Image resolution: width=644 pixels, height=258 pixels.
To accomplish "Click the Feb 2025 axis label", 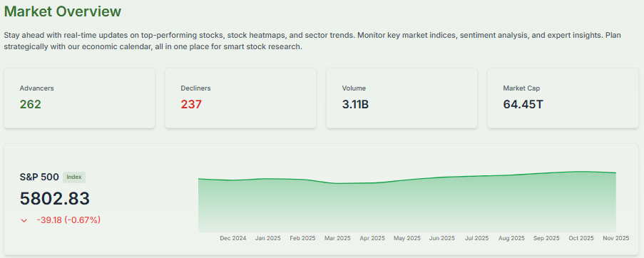I will [302, 238].
